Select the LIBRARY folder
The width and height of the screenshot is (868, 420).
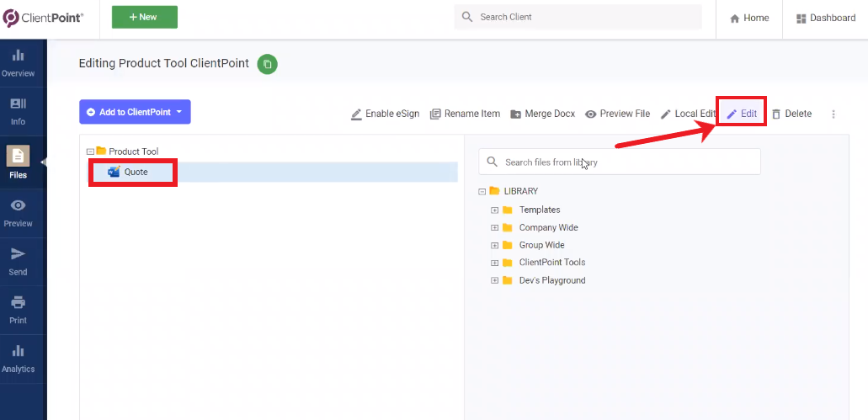click(521, 191)
